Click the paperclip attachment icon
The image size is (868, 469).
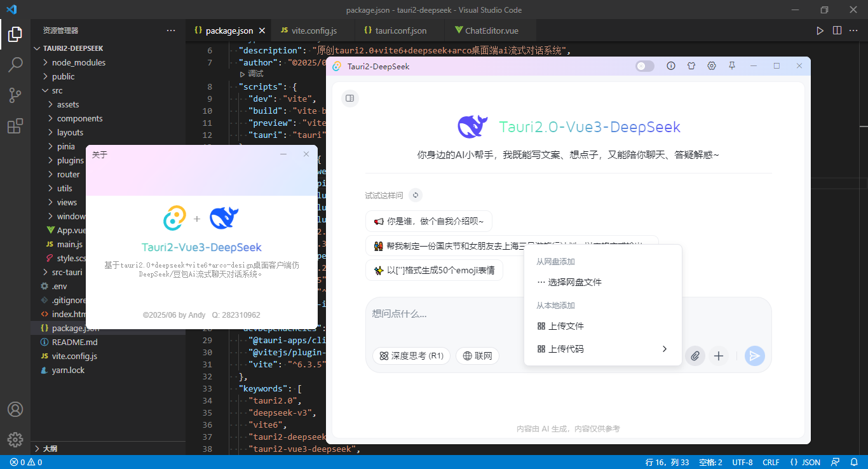click(x=695, y=356)
